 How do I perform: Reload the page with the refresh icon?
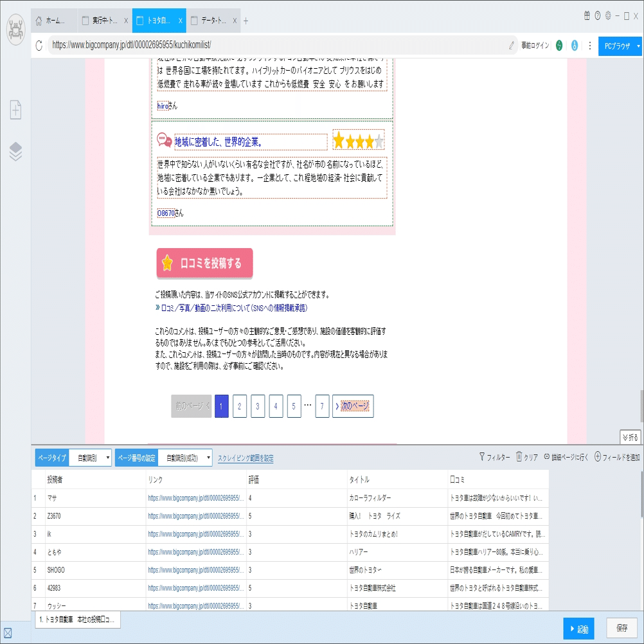39,45
